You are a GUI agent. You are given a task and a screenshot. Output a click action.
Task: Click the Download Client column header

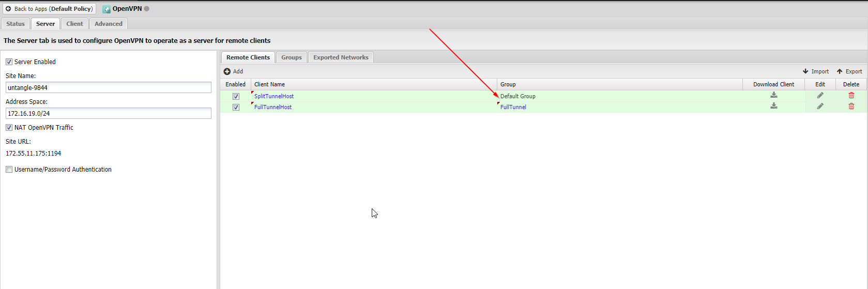(773, 84)
